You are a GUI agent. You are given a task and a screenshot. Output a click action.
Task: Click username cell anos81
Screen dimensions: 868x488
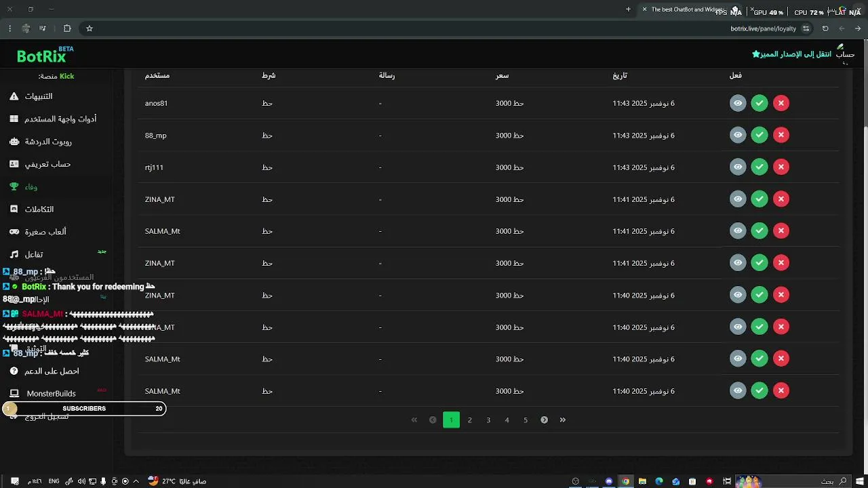tap(156, 103)
